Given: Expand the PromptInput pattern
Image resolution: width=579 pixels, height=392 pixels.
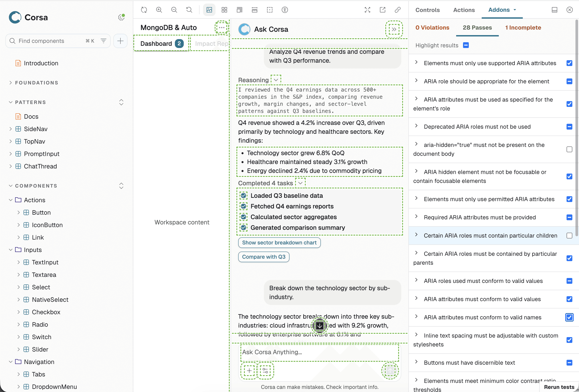Looking at the screenshot, I should (x=10, y=154).
